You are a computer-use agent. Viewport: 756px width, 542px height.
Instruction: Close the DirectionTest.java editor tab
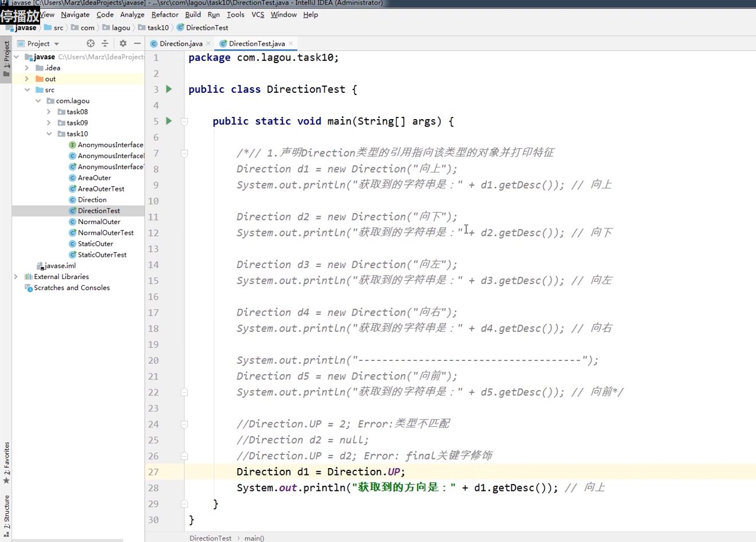click(291, 44)
